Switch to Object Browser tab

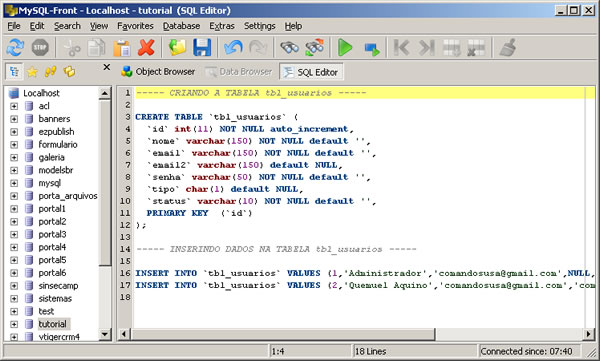coord(158,72)
